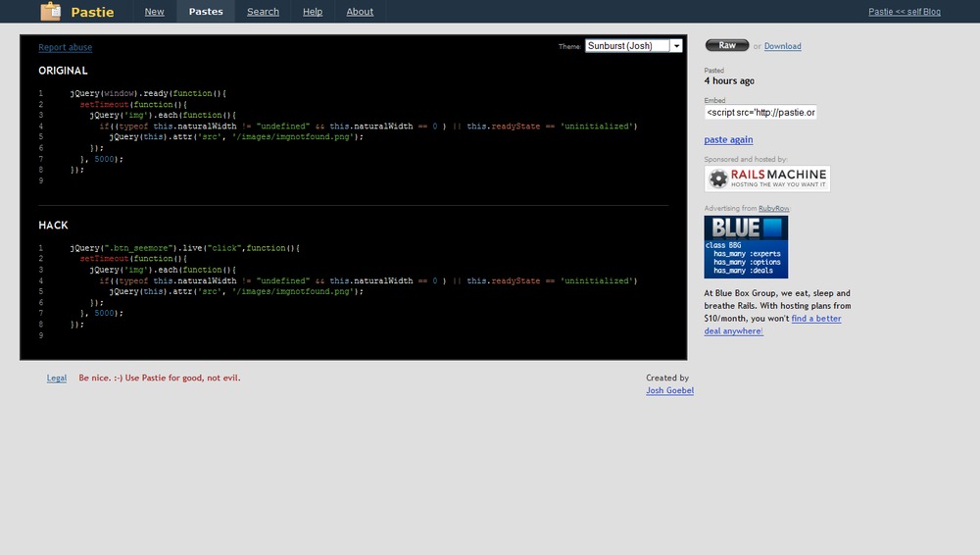Open the Help menu item
Viewport: 980px width, 555px height.
click(313, 12)
